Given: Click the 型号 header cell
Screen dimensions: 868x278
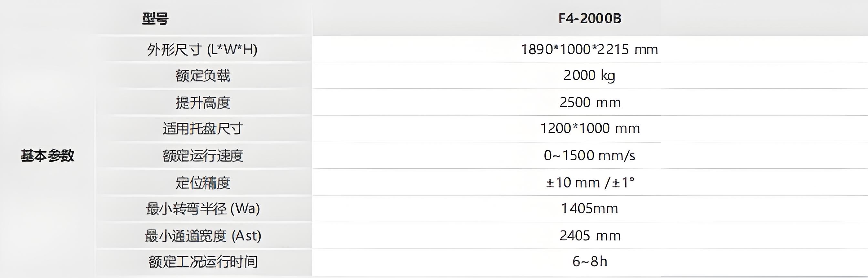Looking at the screenshot, I should click(x=155, y=18).
